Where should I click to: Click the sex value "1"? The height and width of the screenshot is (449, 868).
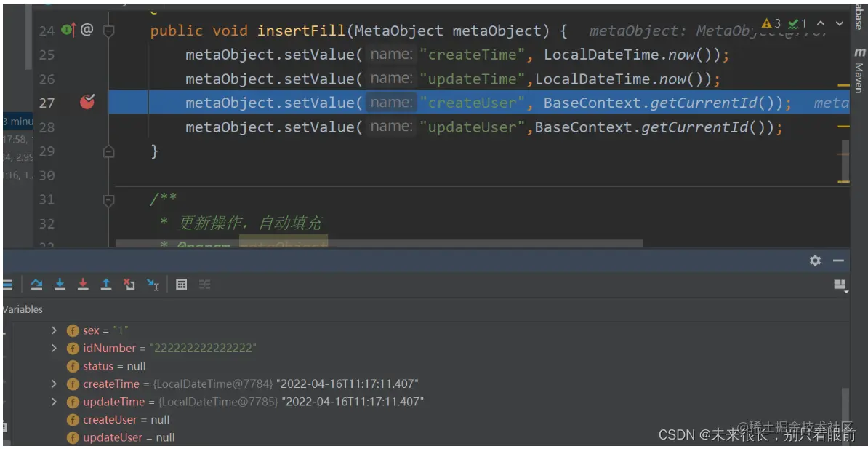tap(121, 331)
